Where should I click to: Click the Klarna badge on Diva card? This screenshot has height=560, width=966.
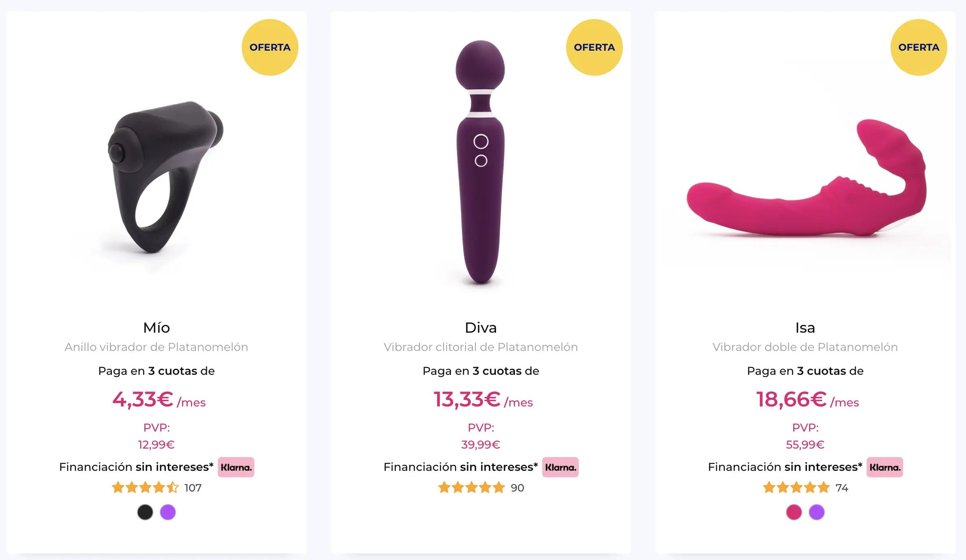tap(560, 467)
